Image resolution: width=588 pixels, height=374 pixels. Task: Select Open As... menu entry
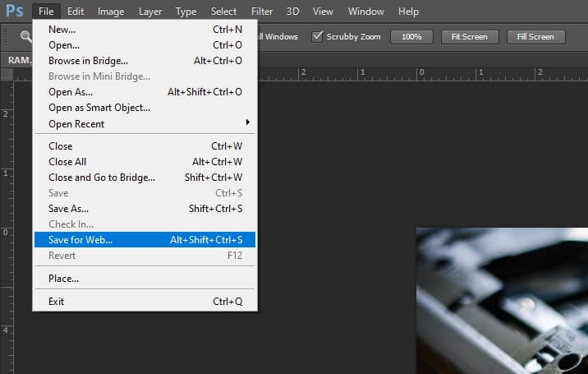tap(145, 92)
